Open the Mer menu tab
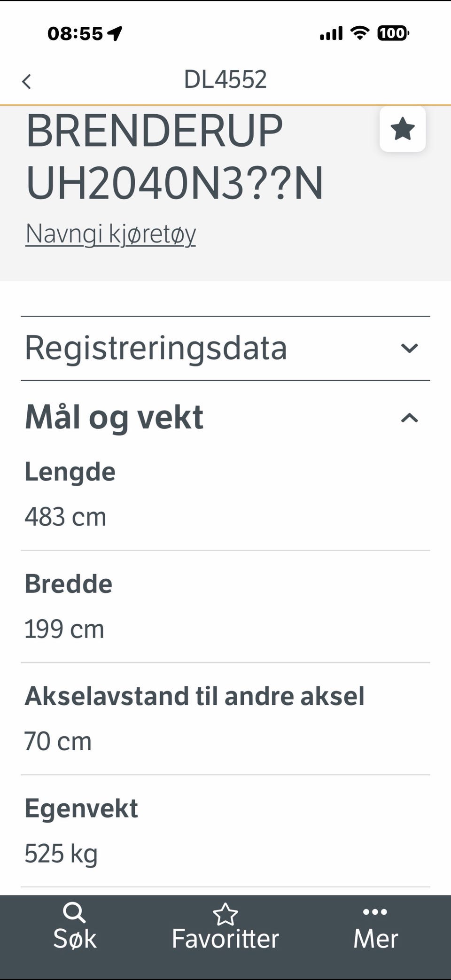This screenshot has width=451, height=980. 376,926
